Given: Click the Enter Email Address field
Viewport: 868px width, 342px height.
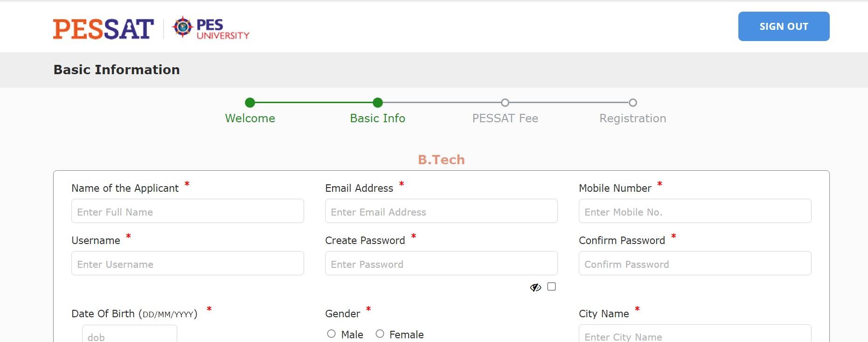Looking at the screenshot, I should [x=441, y=211].
